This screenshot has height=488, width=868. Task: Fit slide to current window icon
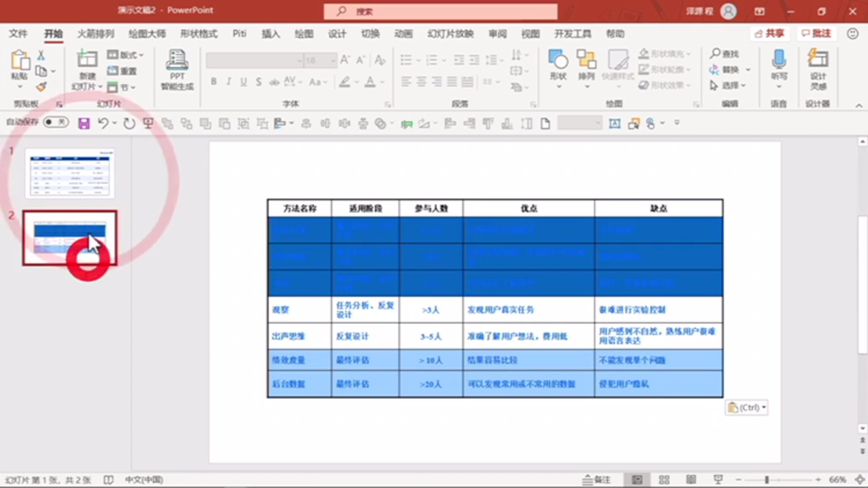click(860, 480)
